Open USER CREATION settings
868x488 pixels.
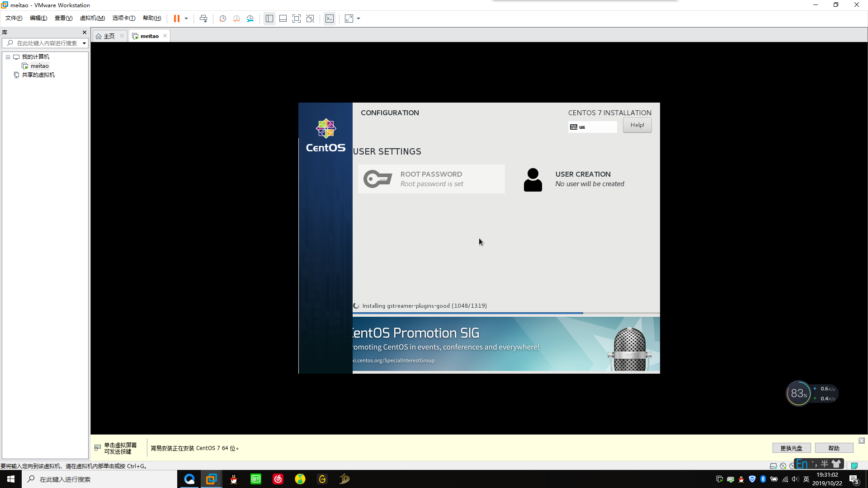(582, 179)
